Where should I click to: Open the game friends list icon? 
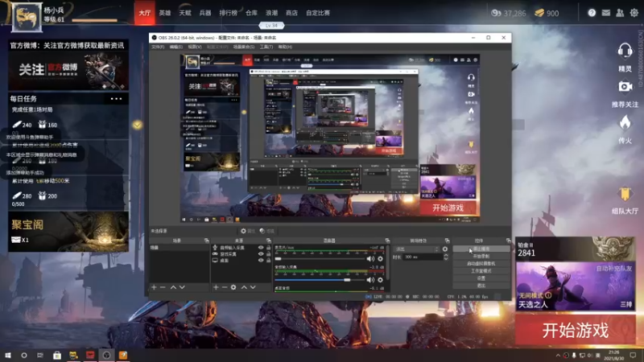click(x=620, y=13)
